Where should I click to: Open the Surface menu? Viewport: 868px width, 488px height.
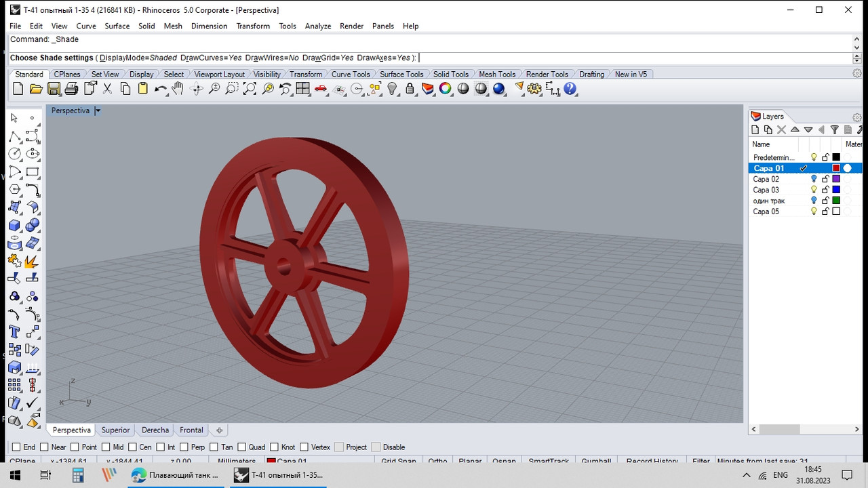[117, 26]
